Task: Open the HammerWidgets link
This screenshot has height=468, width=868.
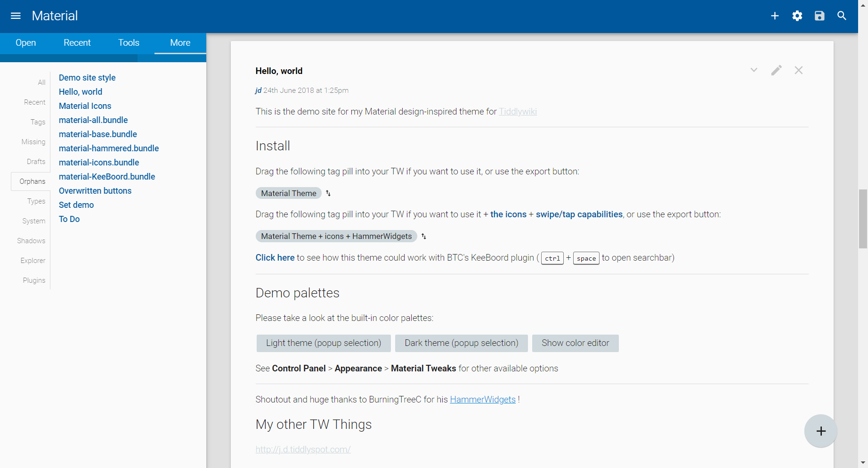Action: 483,400
